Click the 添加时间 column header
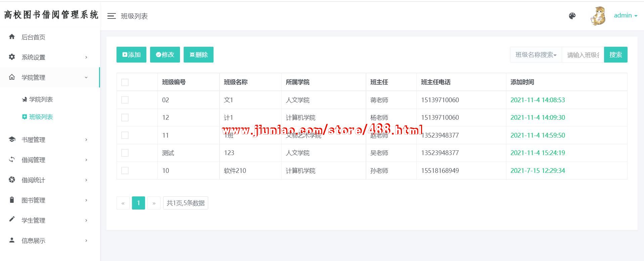 (522, 82)
